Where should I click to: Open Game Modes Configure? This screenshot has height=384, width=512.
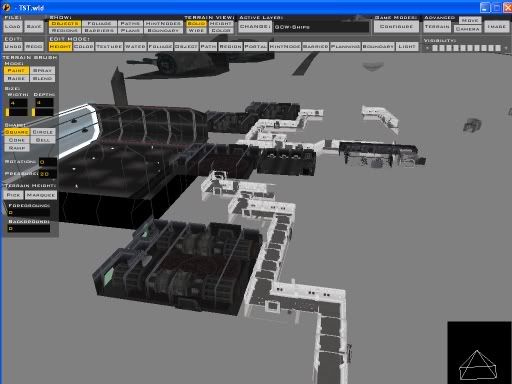pyautogui.click(x=396, y=26)
